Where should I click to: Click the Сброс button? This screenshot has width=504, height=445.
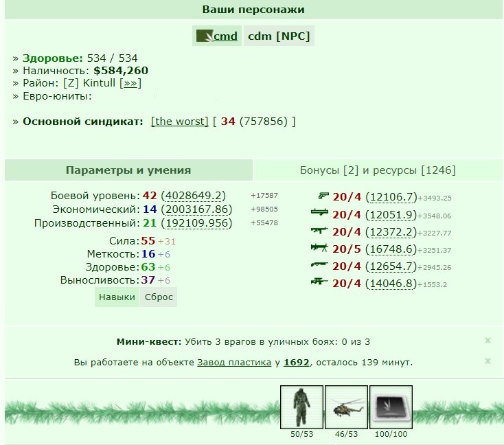click(159, 297)
